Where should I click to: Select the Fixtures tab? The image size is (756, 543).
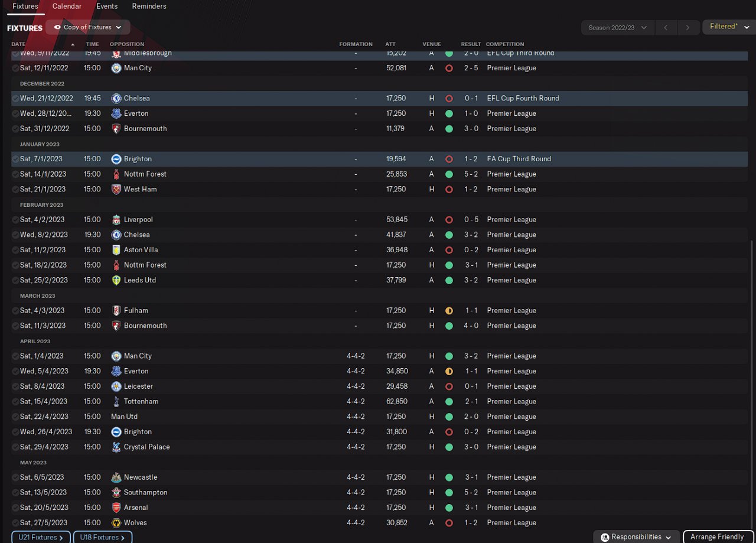coord(25,6)
